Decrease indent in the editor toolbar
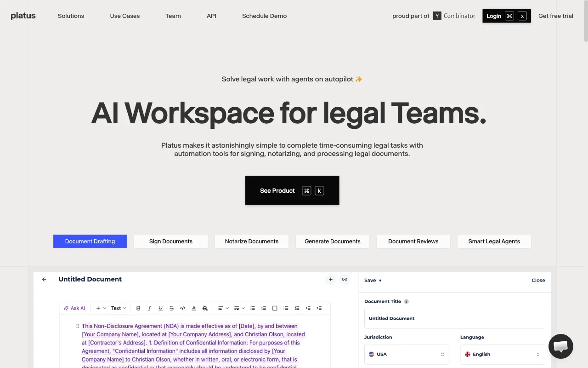This screenshot has width=588, height=368. pos(308,308)
